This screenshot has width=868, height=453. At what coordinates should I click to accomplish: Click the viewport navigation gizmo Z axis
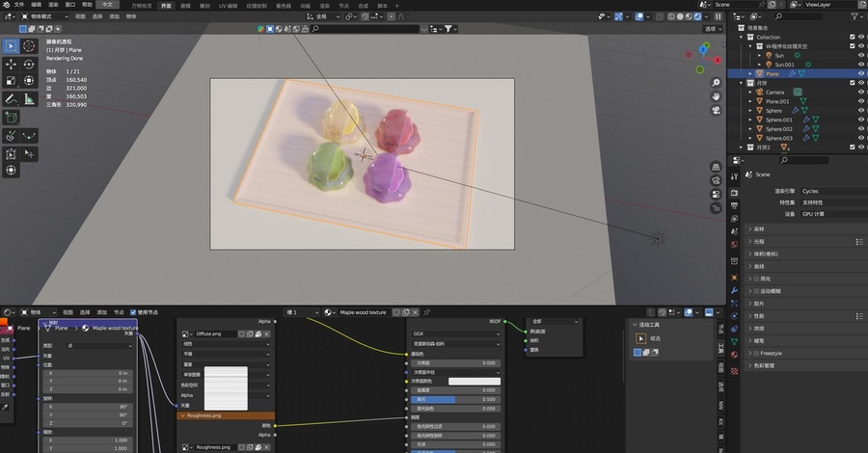703,50
